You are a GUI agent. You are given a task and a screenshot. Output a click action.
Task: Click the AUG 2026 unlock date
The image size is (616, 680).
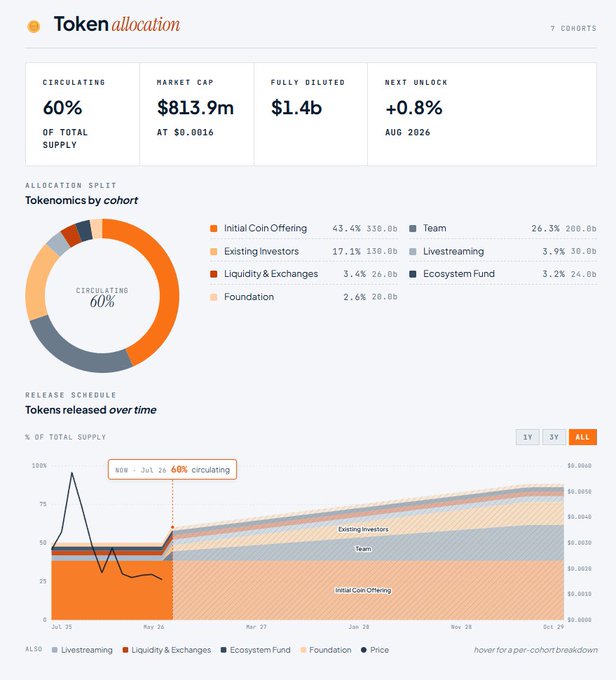point(407,132)
